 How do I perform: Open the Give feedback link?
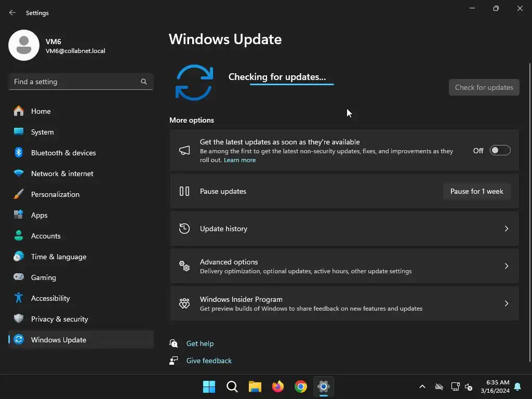click(209, 361)
